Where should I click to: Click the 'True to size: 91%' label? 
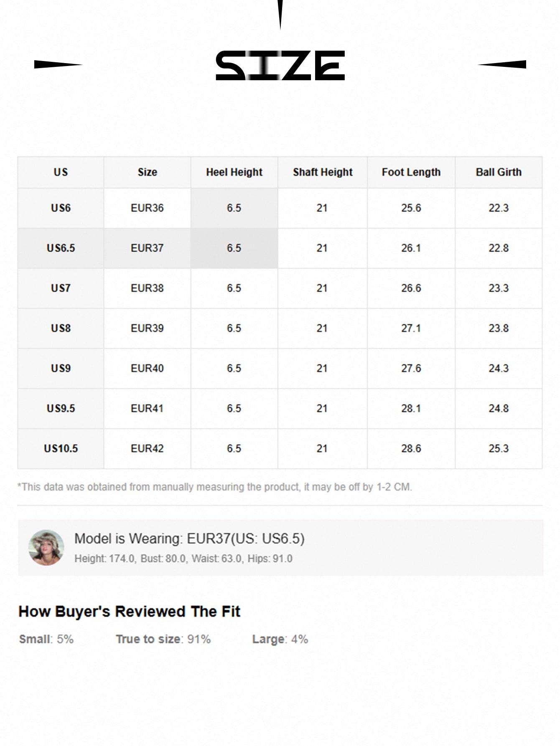click(x=163, y=639)
